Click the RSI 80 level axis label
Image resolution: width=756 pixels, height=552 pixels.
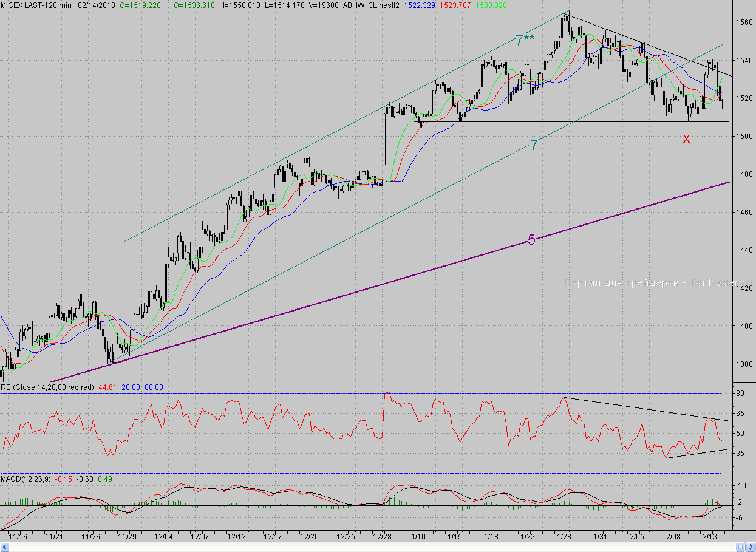point(740,394)
